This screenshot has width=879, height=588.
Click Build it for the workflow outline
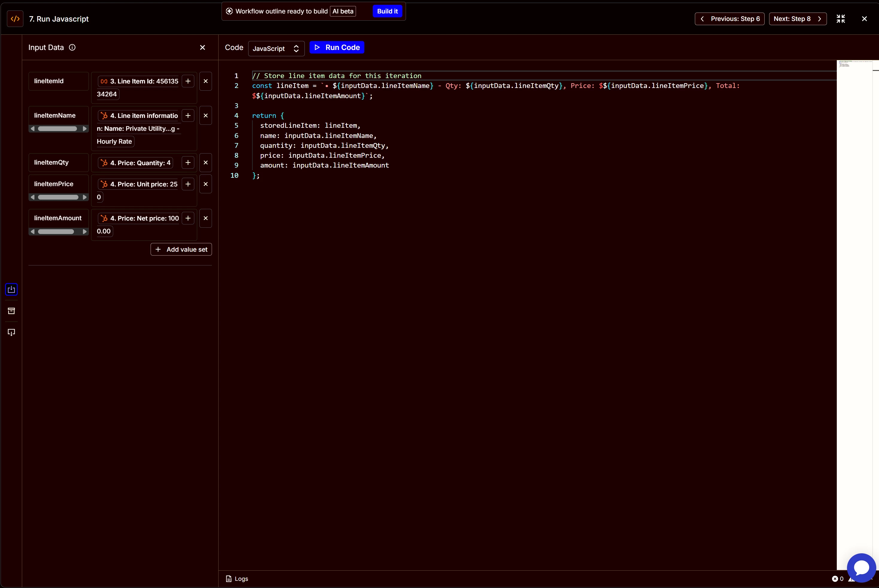pyautogui.click(x=387, y=11)
